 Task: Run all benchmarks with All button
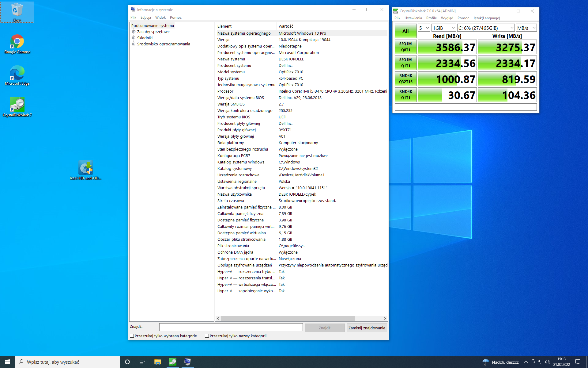click(x=405, y=31)
